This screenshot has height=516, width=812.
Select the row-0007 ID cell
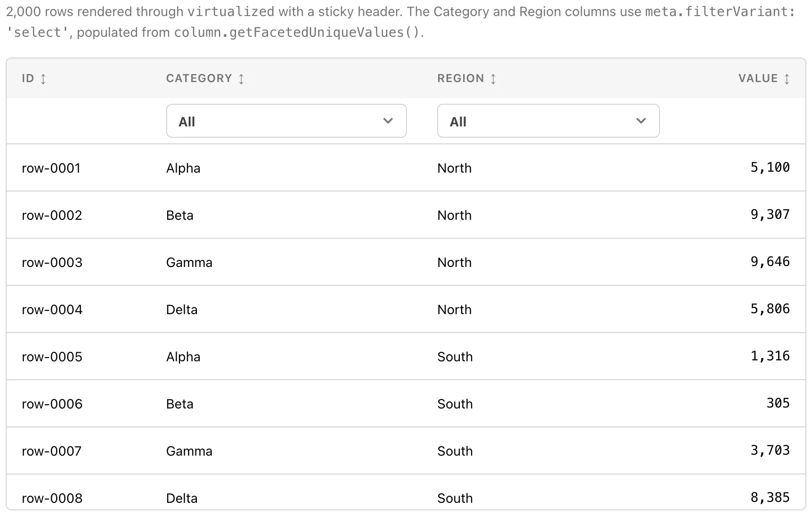[x=51, y=451]
